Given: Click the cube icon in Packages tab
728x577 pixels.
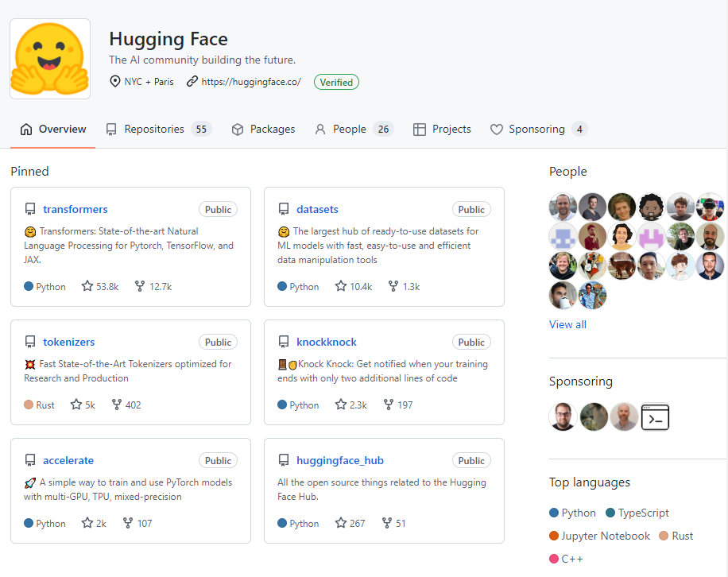Looking at the screenshot, I should [x=238, y=130].
